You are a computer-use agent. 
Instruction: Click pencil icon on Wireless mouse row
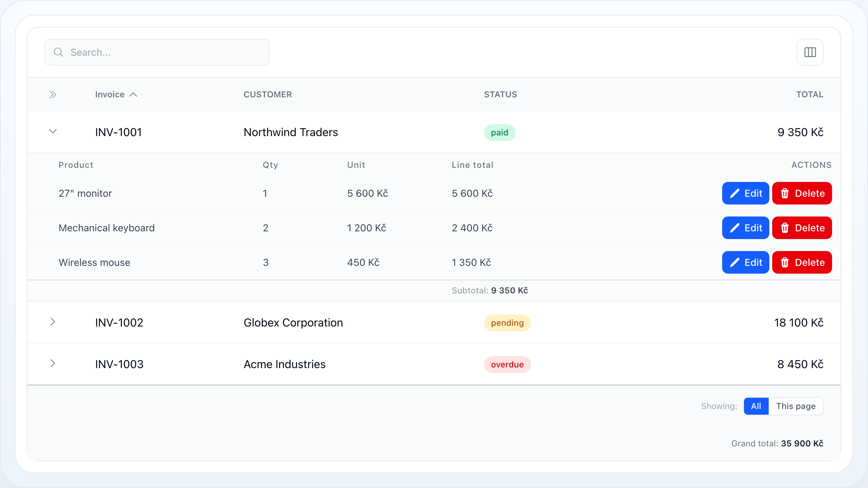coord(734,262)
